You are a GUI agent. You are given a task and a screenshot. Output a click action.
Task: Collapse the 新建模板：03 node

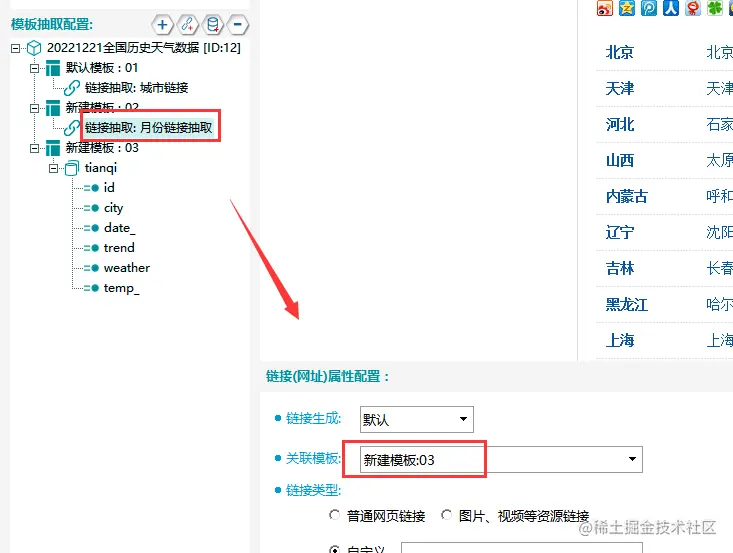(x=35, y=149)
